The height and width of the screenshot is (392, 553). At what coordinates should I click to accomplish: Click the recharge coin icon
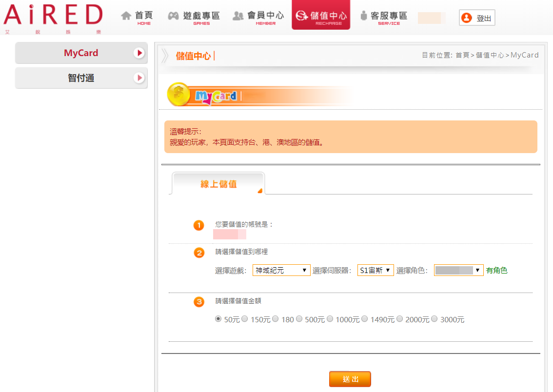(301, 16)
